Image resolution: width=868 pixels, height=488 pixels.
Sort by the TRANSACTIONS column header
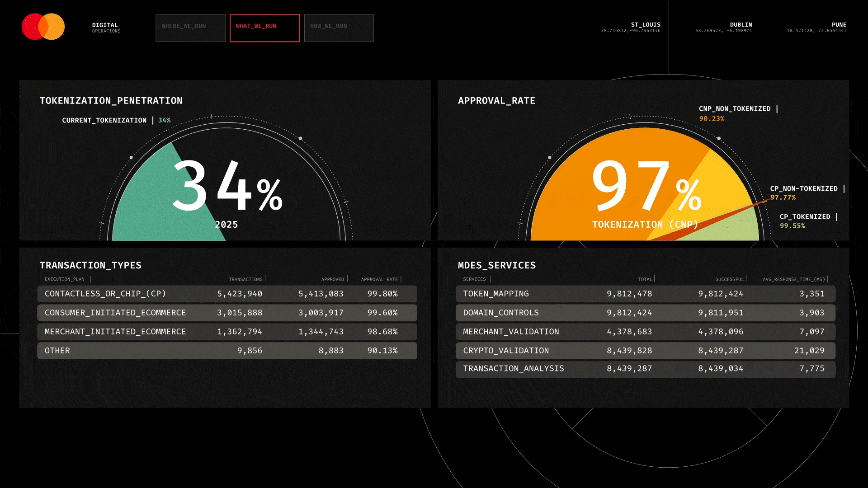pyautogui.click(x=245, y=279)
